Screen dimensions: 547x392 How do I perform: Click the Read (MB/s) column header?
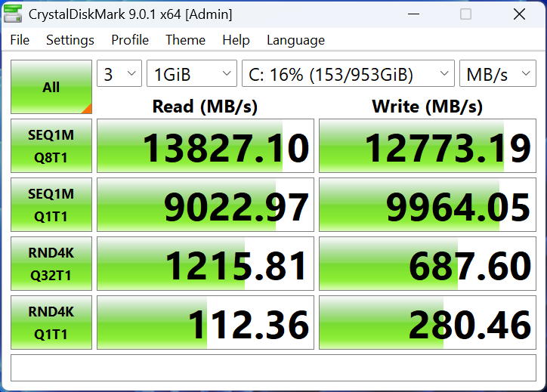tap(206, 106)
